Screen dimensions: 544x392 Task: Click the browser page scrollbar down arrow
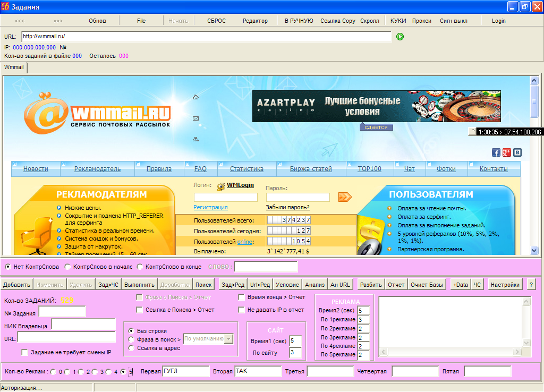[x=534, y=250]
